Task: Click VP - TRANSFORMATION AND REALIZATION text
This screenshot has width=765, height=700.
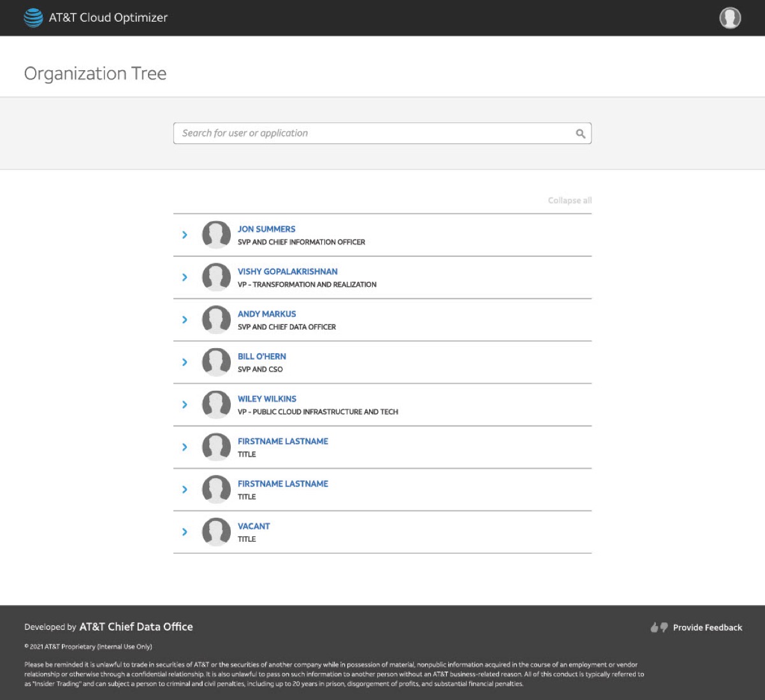Action: 307,285
